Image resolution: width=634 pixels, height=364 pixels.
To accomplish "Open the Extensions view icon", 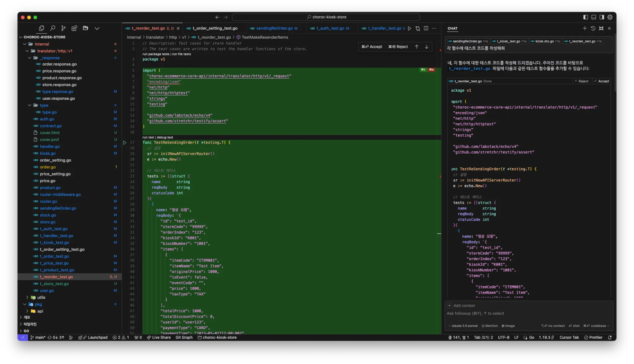I will click(74, 28).
